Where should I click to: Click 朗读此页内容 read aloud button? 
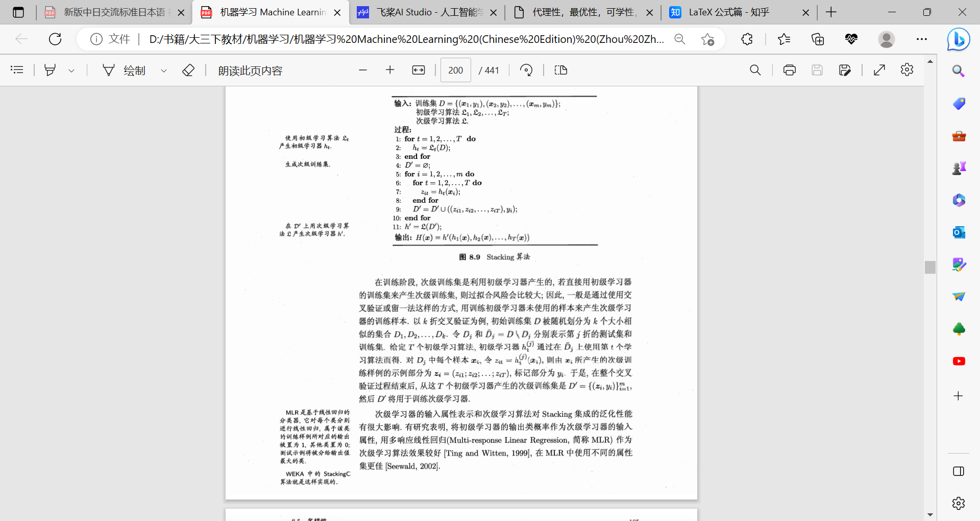coord(250,70)
